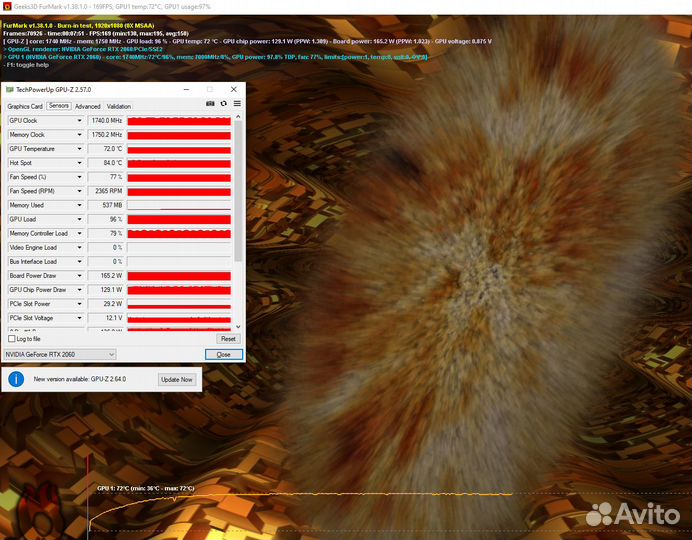
Task: Click the GPU Clock red history graph
Action: 179,120
